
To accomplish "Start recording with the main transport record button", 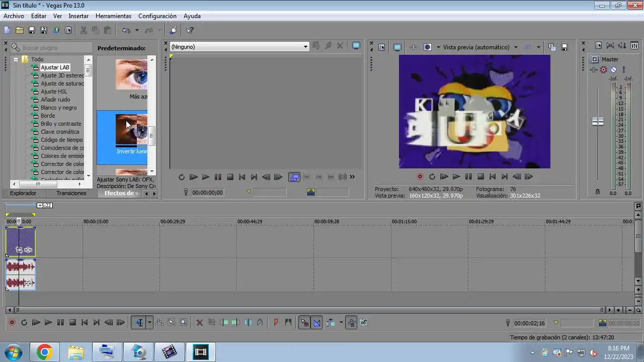I will pyautogui.click(x=12, y=323).
